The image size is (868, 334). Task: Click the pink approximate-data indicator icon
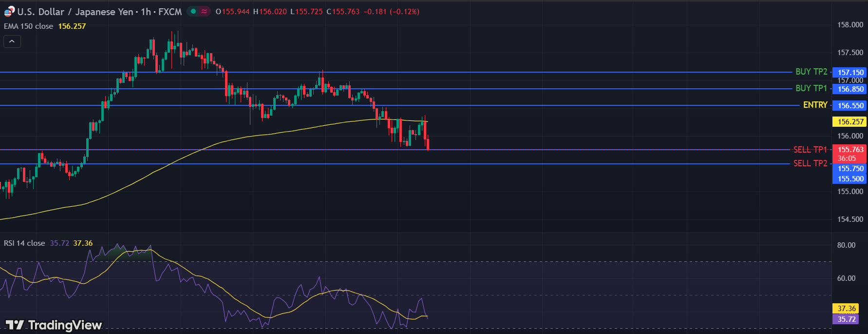click(204, 11)
